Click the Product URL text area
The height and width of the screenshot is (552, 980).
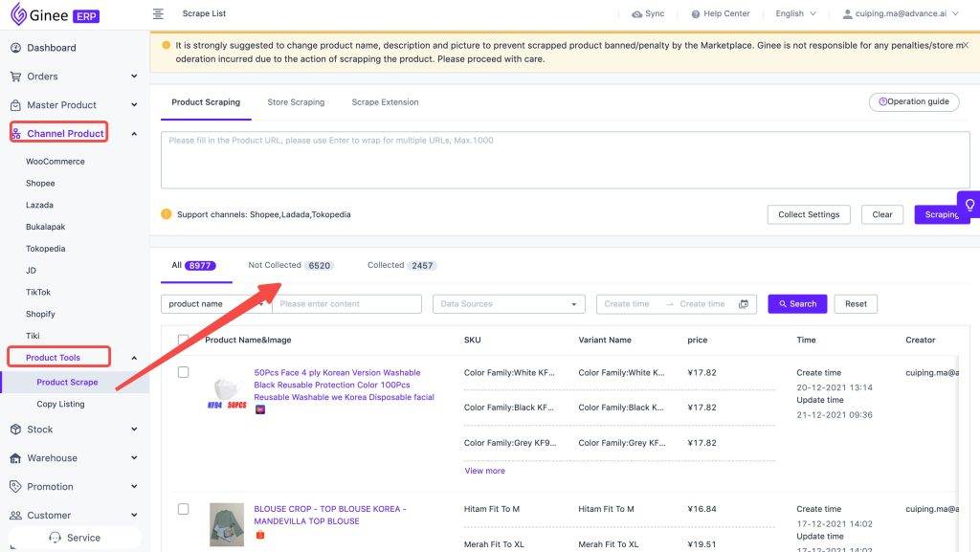[565, 160]
